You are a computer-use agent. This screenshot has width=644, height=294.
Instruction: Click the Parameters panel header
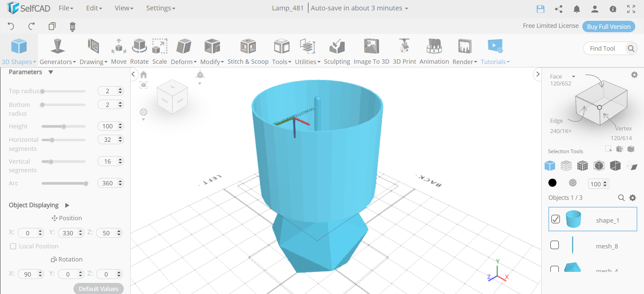tap(31, 72)
